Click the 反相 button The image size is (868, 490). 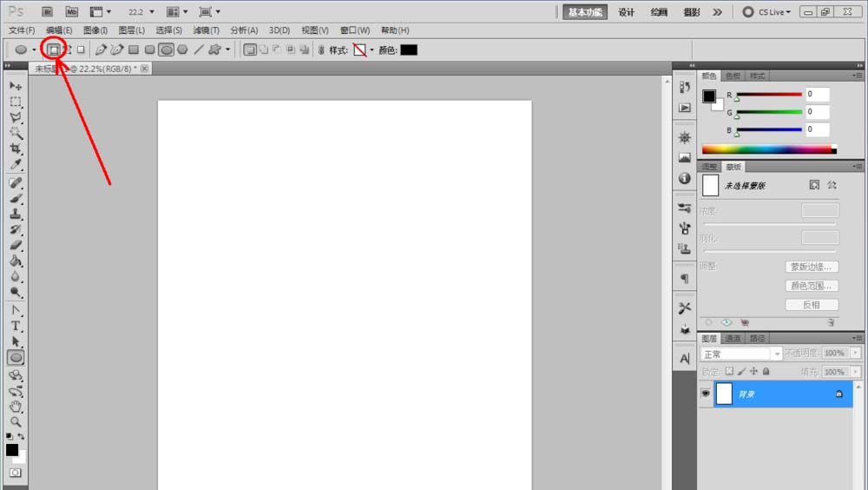pos(812,304)
